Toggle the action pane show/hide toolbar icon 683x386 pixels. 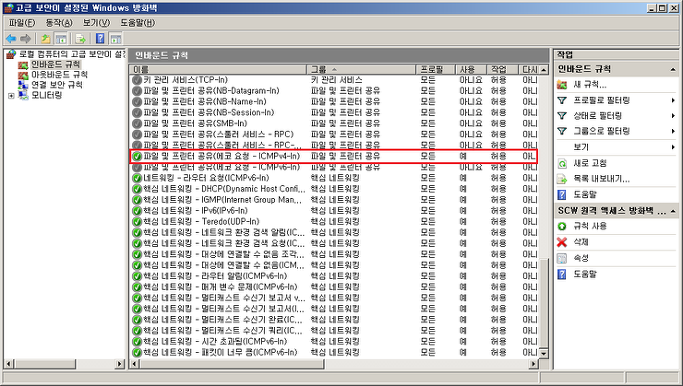pos(115,39)
